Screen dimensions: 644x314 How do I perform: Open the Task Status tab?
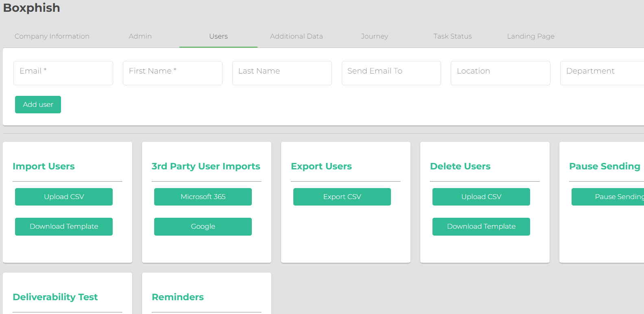tap(453, 36)
